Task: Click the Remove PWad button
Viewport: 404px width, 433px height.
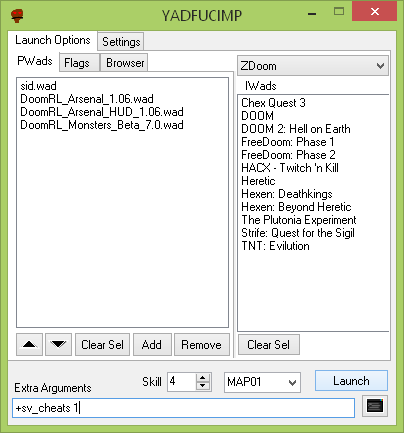Action: [201, 344]
